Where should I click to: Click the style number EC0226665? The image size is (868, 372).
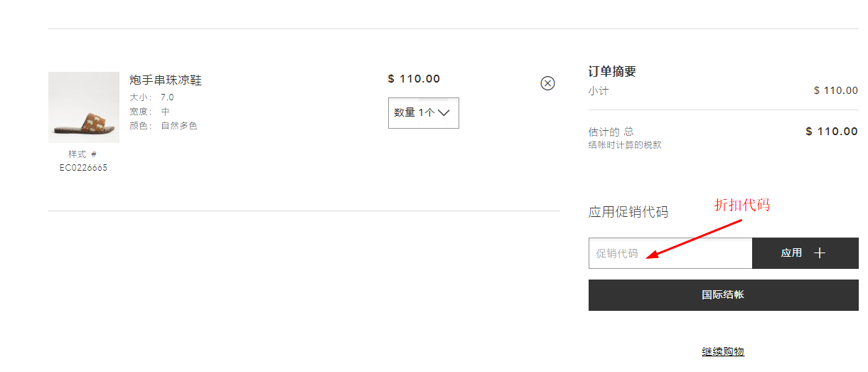83,168
